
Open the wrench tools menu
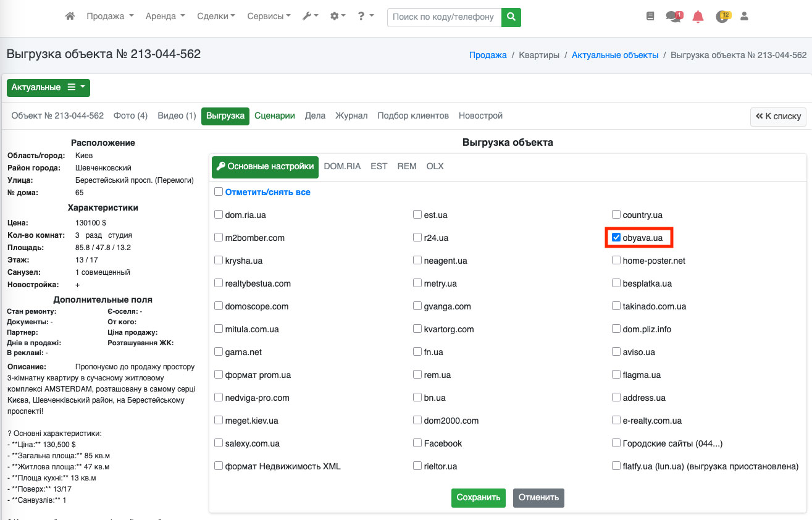(x=310, y=17)
